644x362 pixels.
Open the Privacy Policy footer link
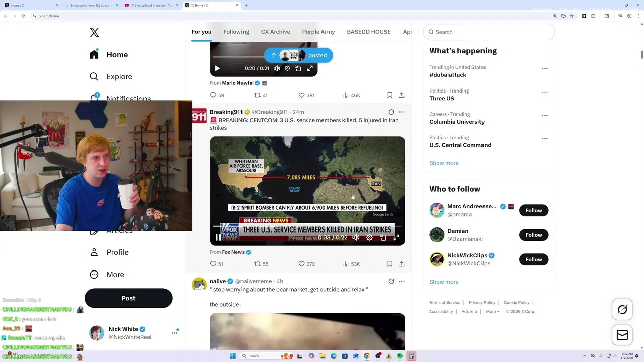(482, 302)
